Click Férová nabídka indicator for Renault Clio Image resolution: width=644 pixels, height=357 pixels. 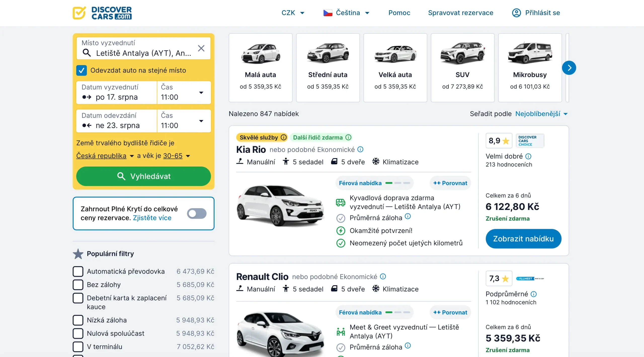(x=374, y=312)
